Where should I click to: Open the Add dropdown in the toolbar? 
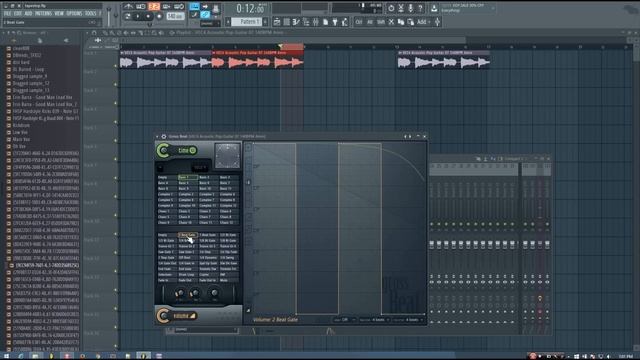point(423,22)
